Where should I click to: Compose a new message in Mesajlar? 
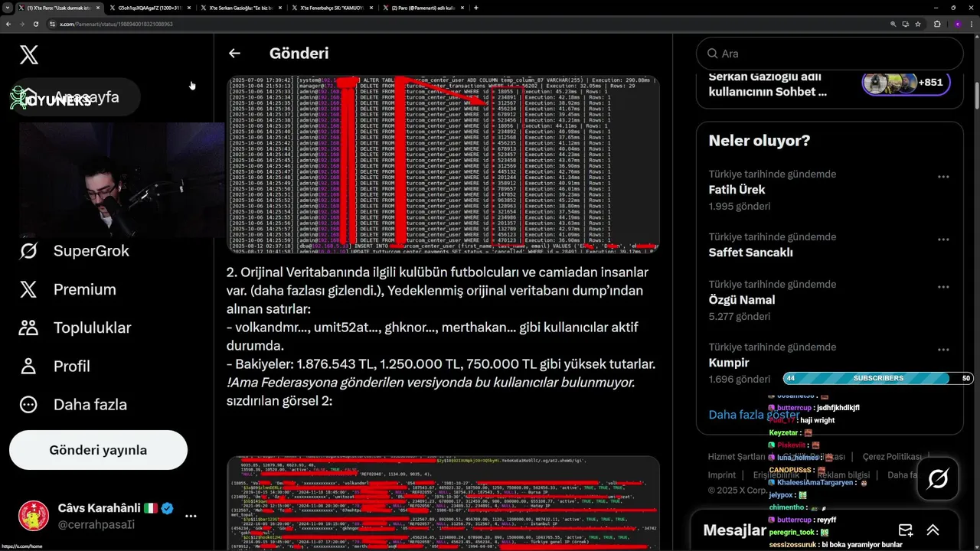point(906,530)
